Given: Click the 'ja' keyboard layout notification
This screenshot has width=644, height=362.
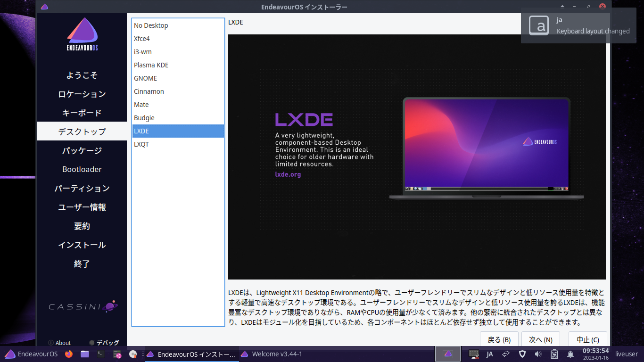Looking at the screenshot, I should pyautogui.click(x=578, y=25).
